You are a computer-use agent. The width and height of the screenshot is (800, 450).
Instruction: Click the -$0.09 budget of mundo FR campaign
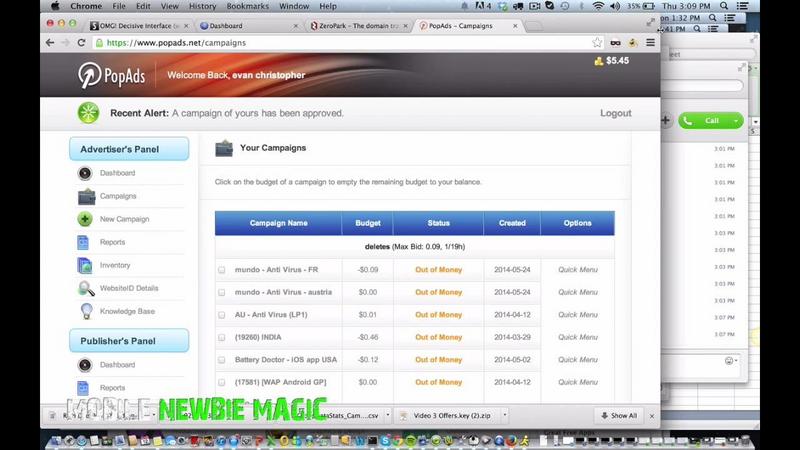[367, 269]
